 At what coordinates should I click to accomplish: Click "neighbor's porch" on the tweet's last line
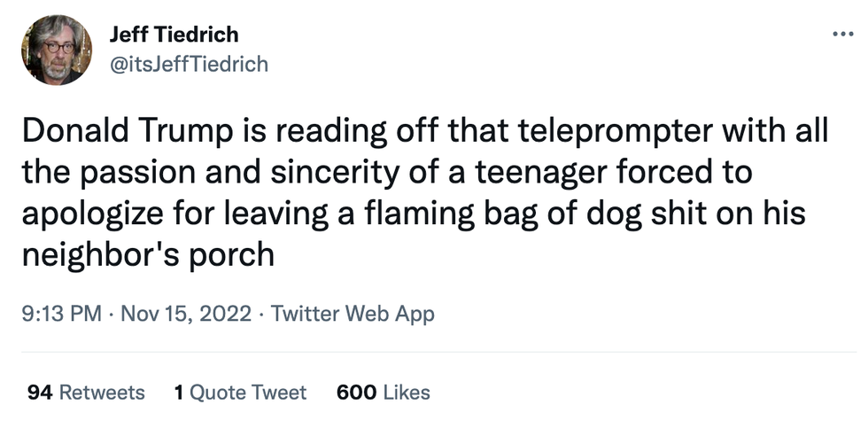(147, 256)
